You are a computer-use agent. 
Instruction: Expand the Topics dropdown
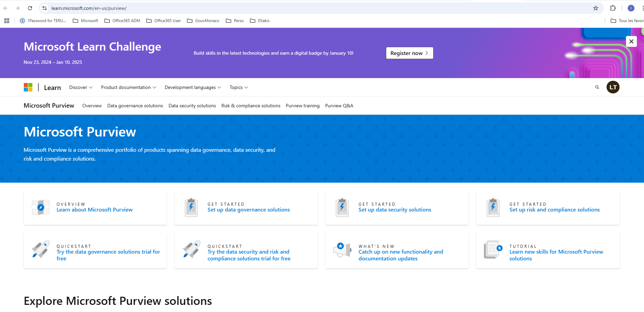click(238, 87)
